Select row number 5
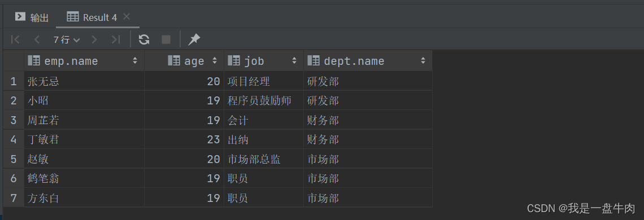Viewport: 644px width, 220px height. pos(14,159)
